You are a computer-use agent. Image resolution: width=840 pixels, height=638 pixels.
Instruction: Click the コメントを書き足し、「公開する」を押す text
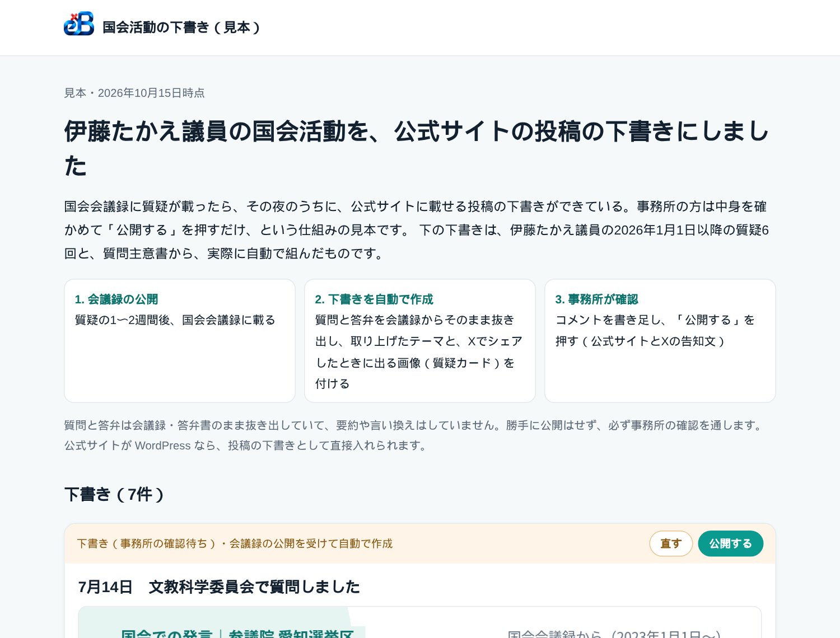point(655,331)
